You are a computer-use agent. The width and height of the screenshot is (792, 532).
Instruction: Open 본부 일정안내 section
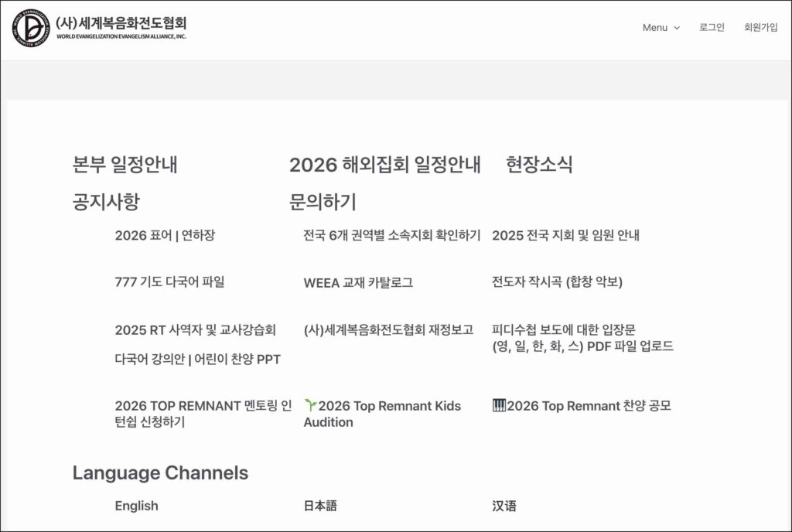point(125,165)
